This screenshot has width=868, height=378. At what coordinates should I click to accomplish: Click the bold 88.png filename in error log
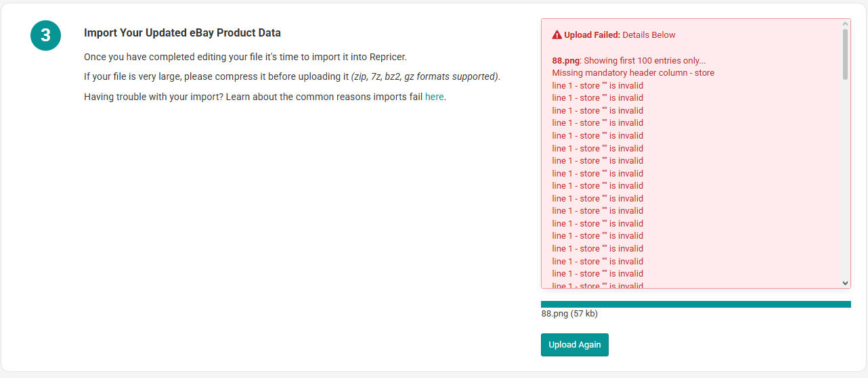(x=566, y=60)
